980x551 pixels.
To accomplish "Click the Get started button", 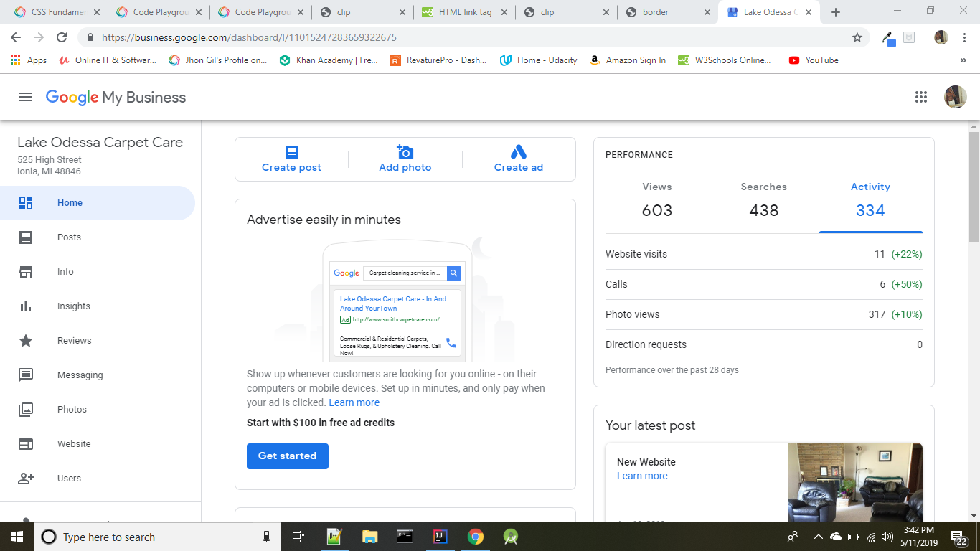I will coord(287,456).
